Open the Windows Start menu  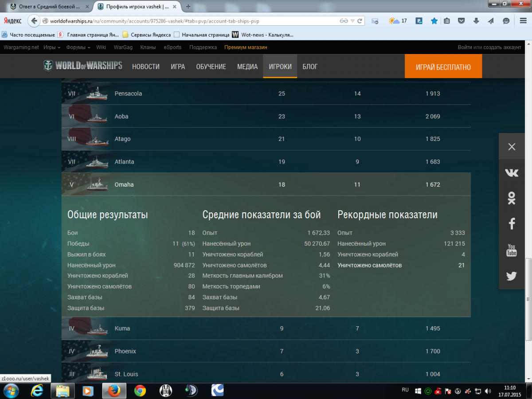coord(11,391)
